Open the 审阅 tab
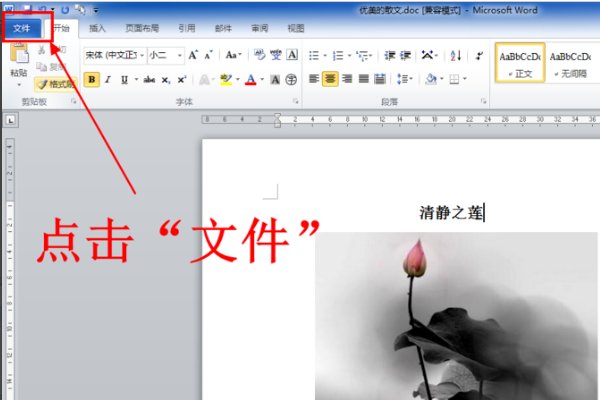Viewport: 600px width, 400px height. [x=259, y=28]
